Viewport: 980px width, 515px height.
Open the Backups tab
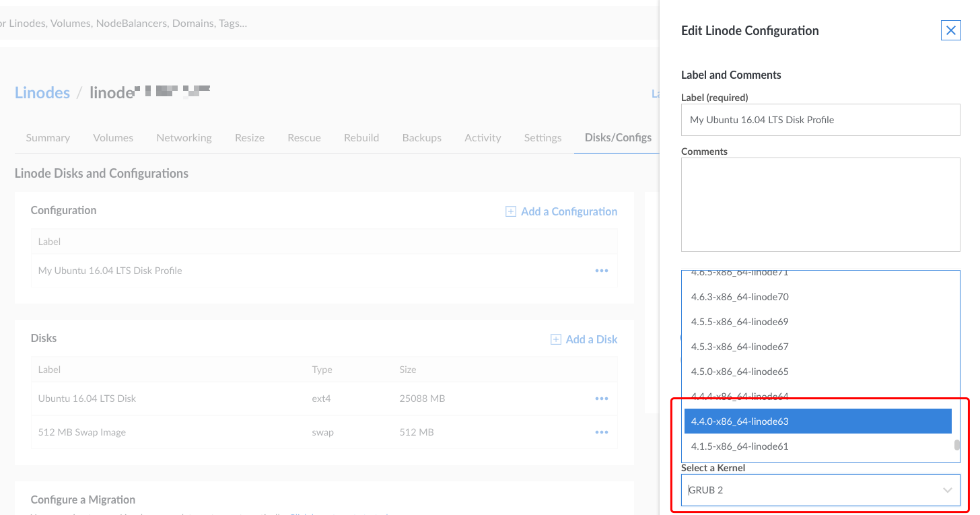[x=421, y=137]
